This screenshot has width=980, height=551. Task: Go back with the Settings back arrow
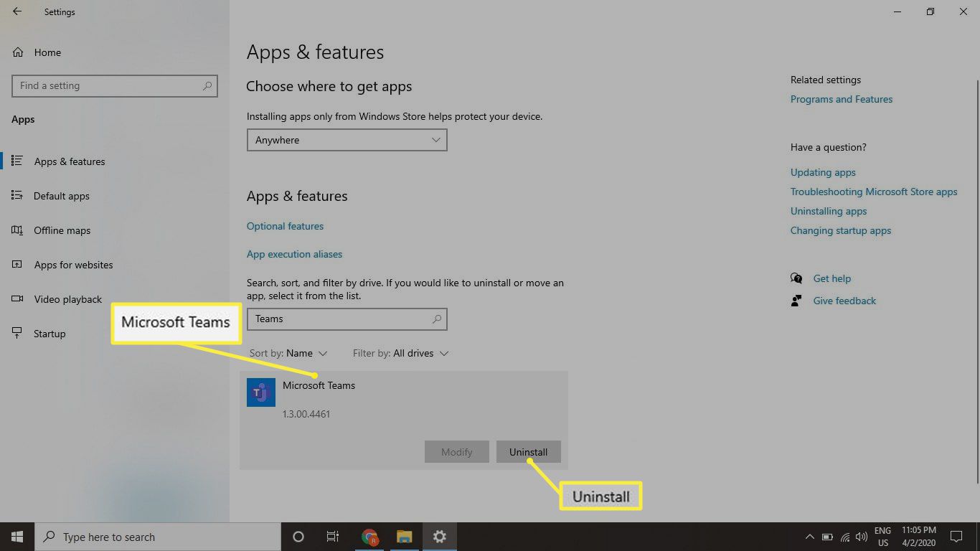tap(17, 12)
